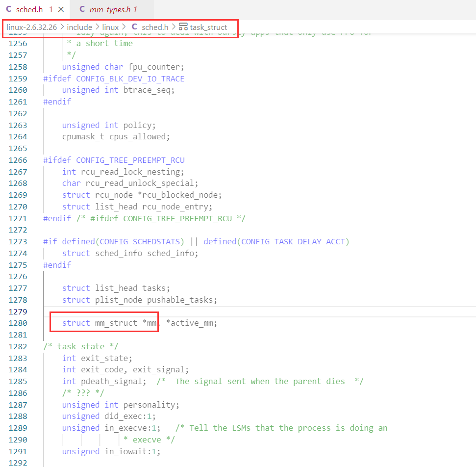
Task: Select the sched.h tab
Action: 35,9
